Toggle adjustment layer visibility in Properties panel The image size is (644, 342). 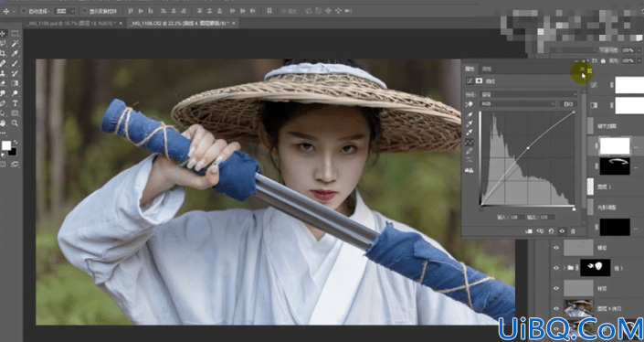tap(562, 231)
